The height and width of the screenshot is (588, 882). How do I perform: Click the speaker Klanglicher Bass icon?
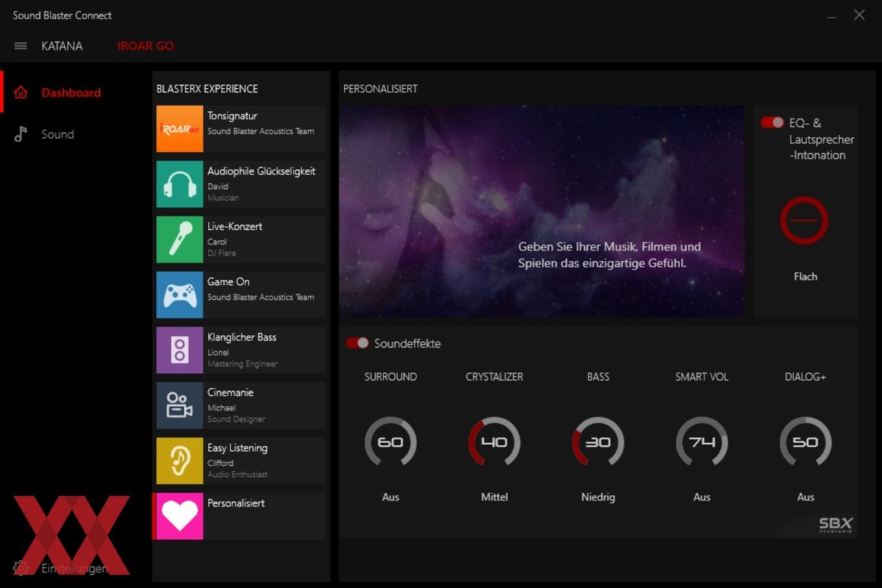pyautogui.click(x=180, y=350)
